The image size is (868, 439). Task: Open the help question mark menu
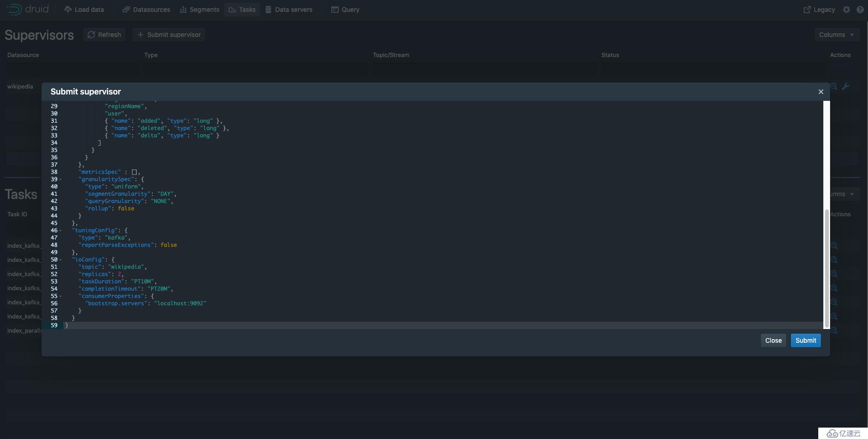point(860,10)
